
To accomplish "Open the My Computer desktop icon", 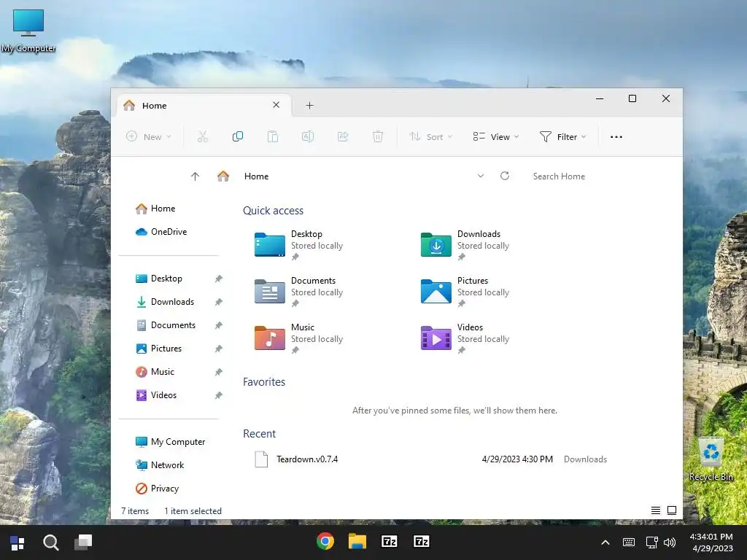I will point(28,31).
